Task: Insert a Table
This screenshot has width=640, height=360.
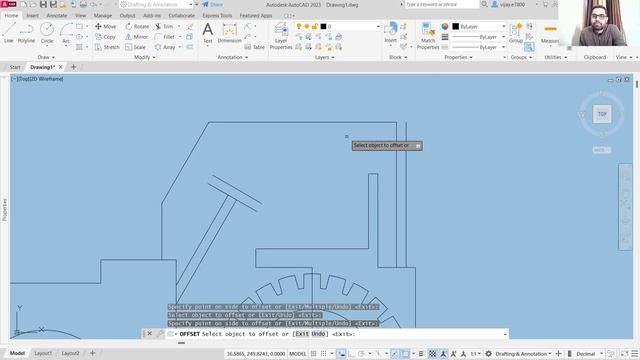Action: 255,47
